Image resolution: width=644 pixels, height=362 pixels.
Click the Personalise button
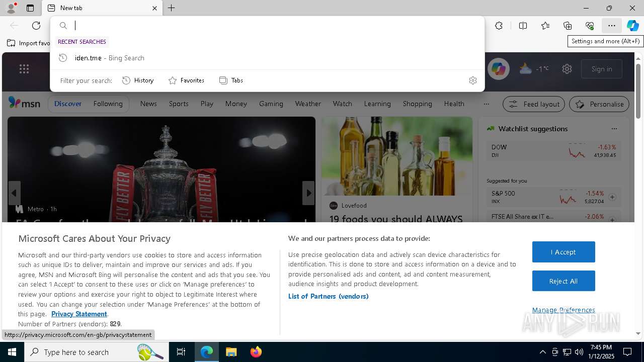tap(599, 104)
